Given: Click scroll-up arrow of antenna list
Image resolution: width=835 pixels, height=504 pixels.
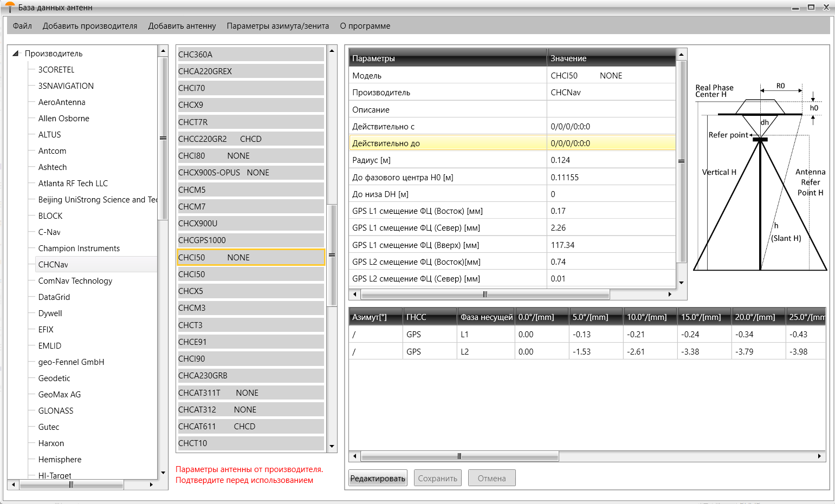Looking at the screenshot, I should pyautogui.click(x=332, y=51).
